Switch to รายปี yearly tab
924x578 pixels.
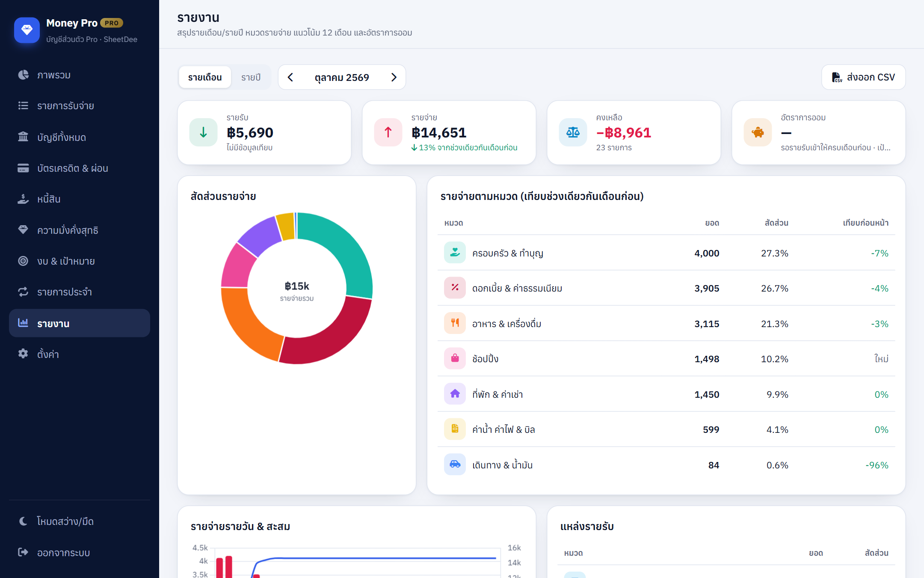click(251, 77)
